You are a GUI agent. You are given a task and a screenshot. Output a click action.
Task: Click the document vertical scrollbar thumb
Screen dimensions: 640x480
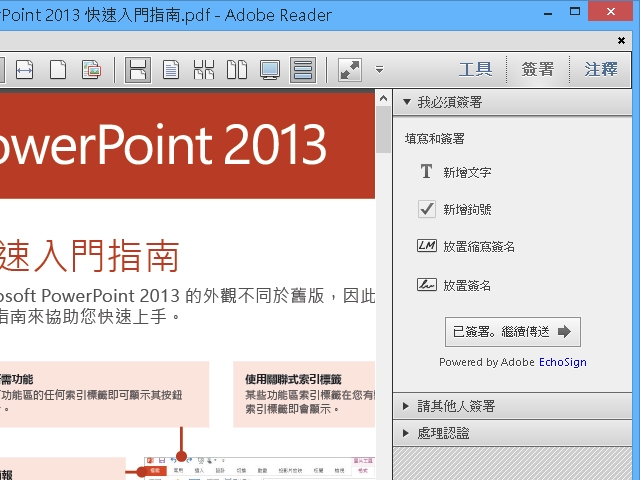point(383,129)
